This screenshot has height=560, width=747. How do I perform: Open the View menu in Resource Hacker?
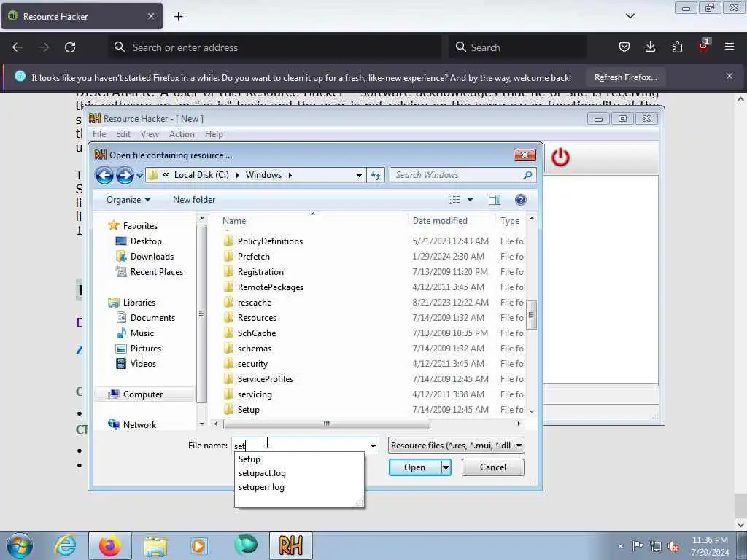coord(150,134)
